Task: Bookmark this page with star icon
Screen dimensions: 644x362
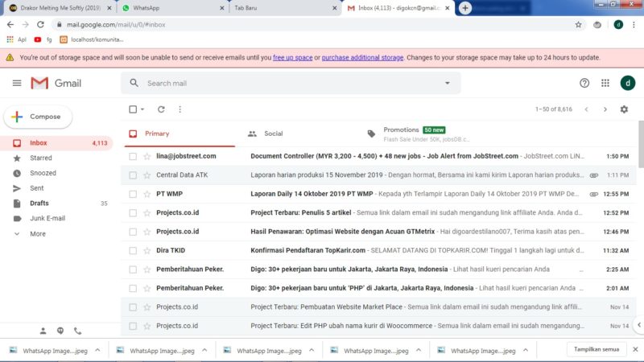Action: (x=578, y=25)
